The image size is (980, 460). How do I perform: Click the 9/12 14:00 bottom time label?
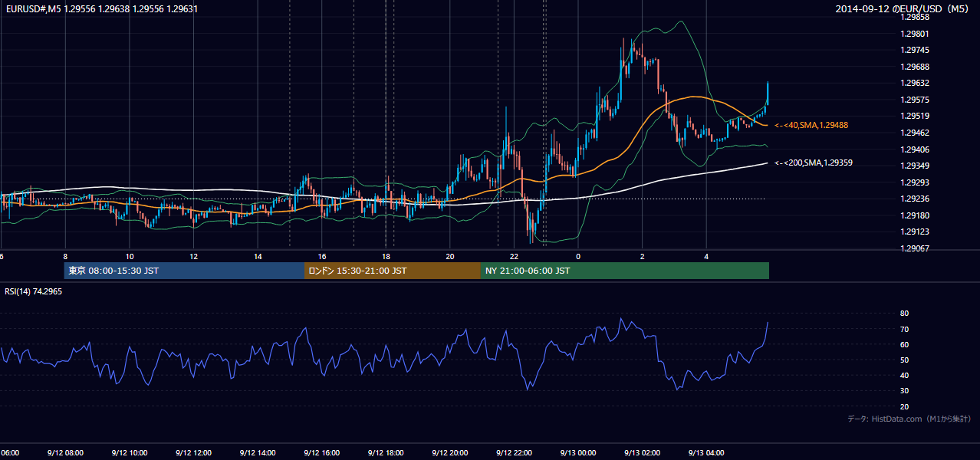click(x=258, y=453)
